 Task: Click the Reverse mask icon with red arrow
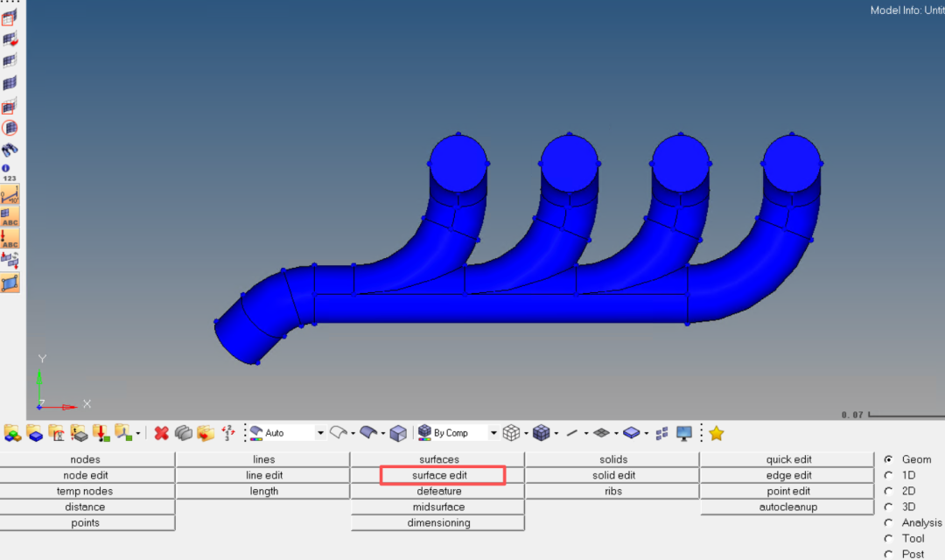10,39
